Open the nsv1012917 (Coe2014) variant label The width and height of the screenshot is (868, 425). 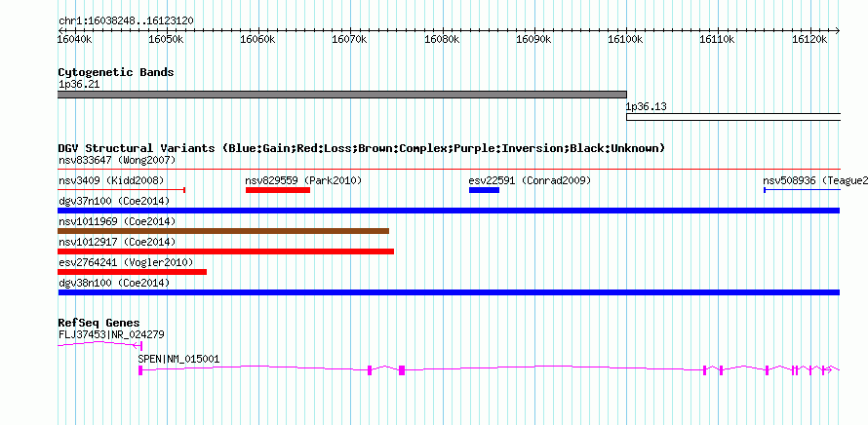pyautogui.click(x=117, y=243)
